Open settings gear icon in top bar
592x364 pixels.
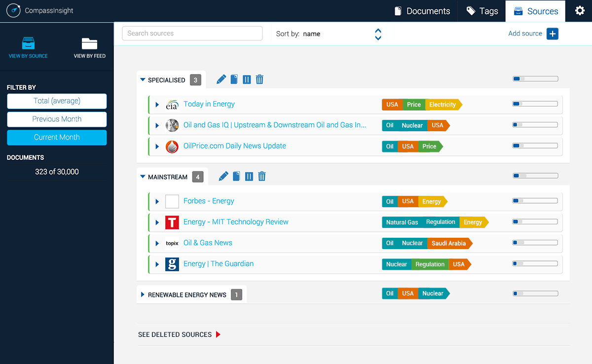click(580, 11)
